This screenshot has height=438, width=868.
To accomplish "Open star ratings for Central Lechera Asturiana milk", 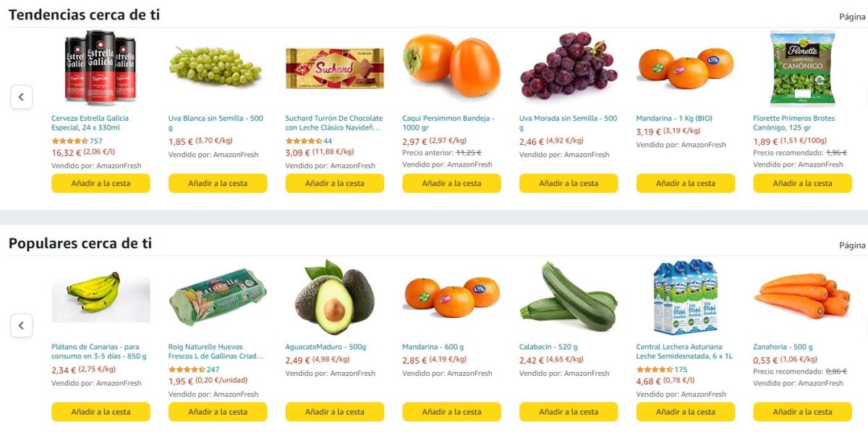I will [654, 370].
